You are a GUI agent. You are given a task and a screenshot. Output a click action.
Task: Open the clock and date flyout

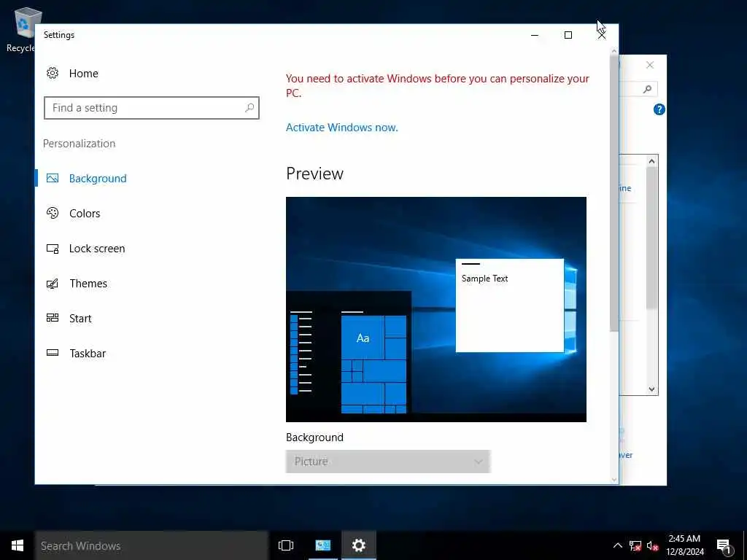(x=684, y=545)
